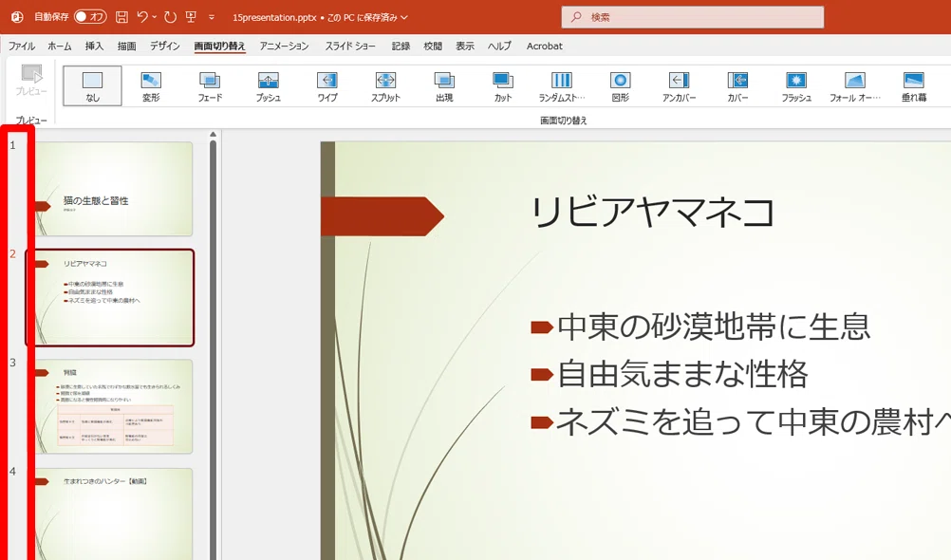Open the ファイル menu tab
This screenshot has width=951, height=560.
pos(22,47)
